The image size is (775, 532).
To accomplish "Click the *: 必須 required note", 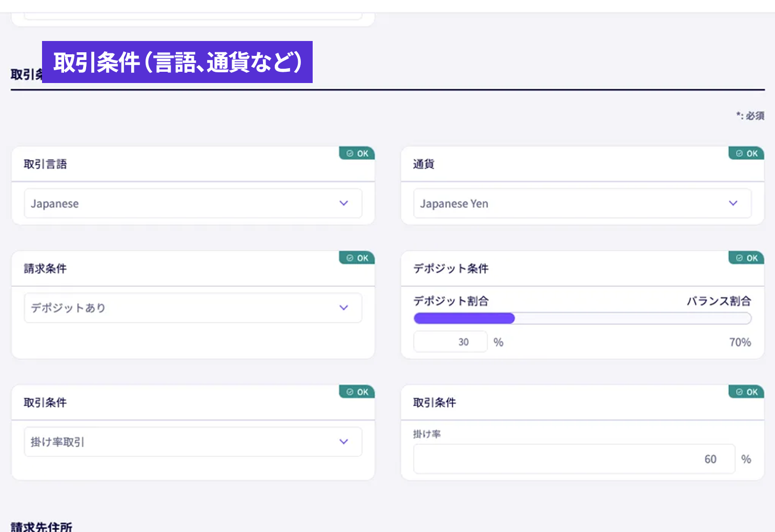I will click(750, 116).
